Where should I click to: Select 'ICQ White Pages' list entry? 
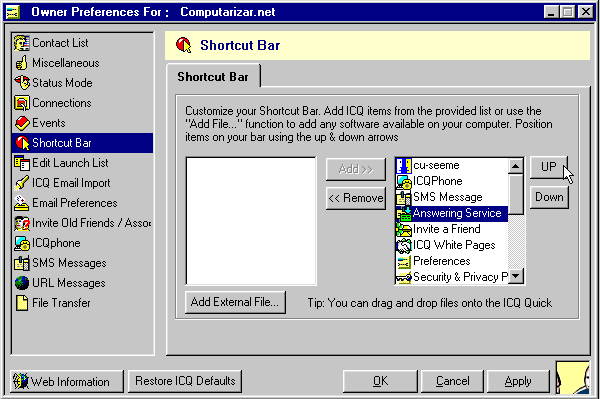(452, 245)
